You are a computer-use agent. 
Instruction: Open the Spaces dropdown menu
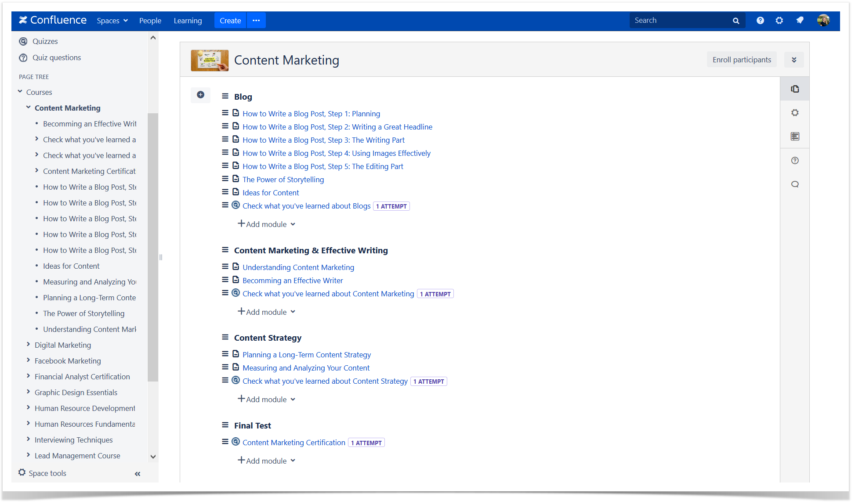pyautogui.click(x=112, y=21)
